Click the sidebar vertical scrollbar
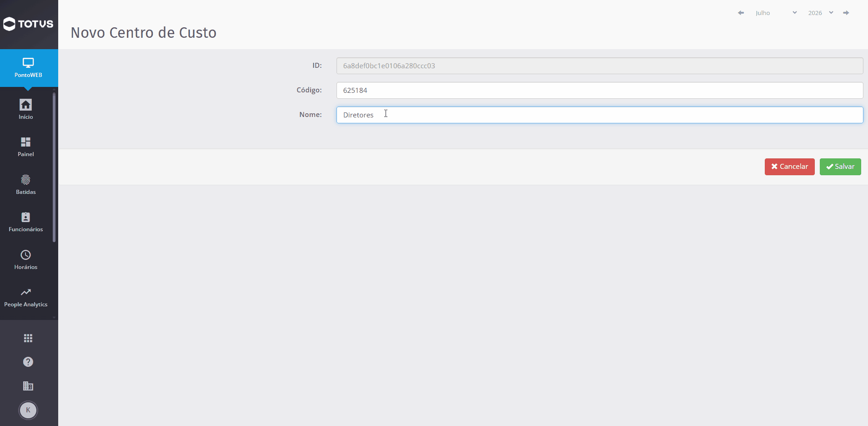Image resolution: width=868 pixels, height=426 pixels. 54,167
